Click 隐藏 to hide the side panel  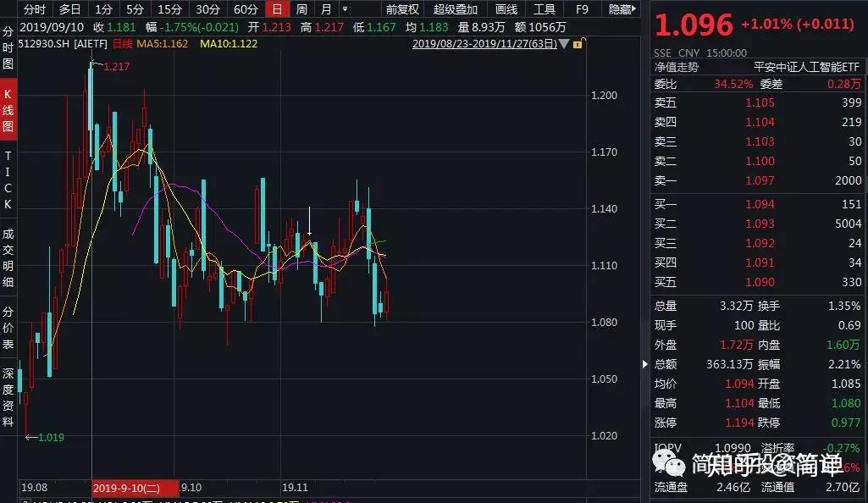click(x=622, y=9)
